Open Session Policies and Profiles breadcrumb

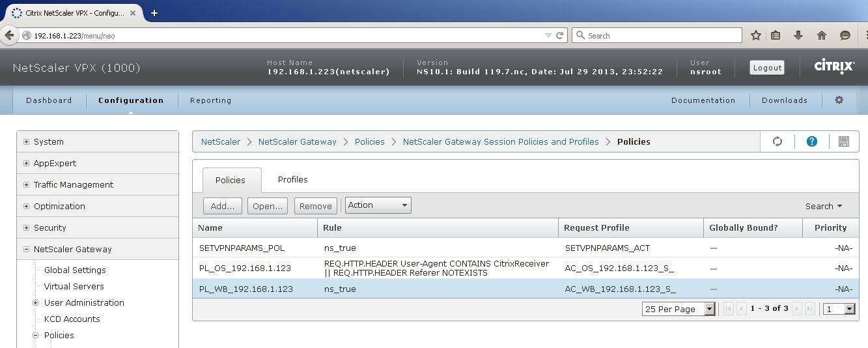point(501,141)
